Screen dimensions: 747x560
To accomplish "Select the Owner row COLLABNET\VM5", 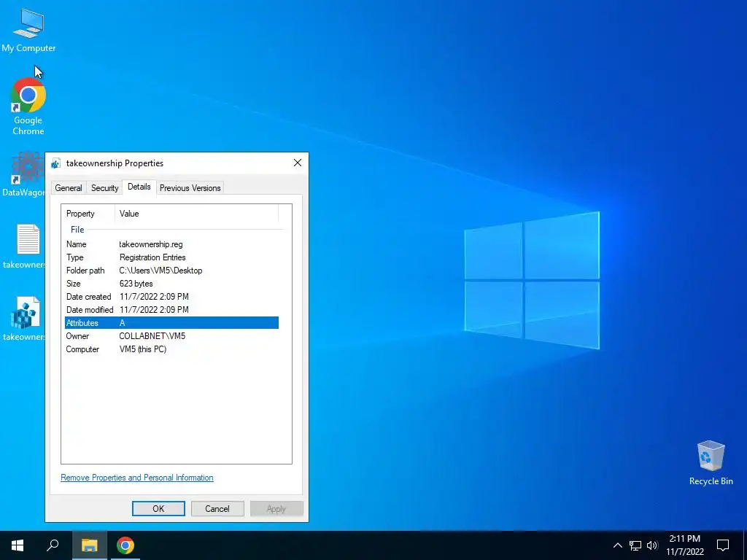I will (x=171, y=336).
